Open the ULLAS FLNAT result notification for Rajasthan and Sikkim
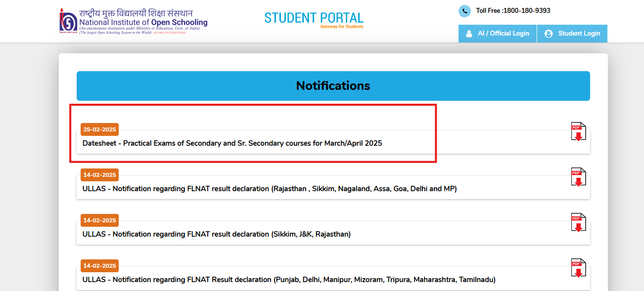Image resolution: width=644 pixels, height=291 pixels. pos(269,189)
